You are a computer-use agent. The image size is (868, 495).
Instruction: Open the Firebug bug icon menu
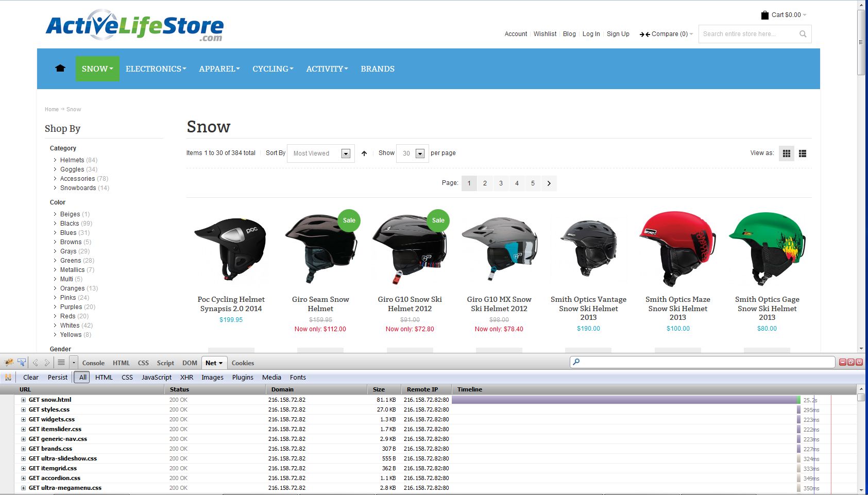(x=9, y=363)
